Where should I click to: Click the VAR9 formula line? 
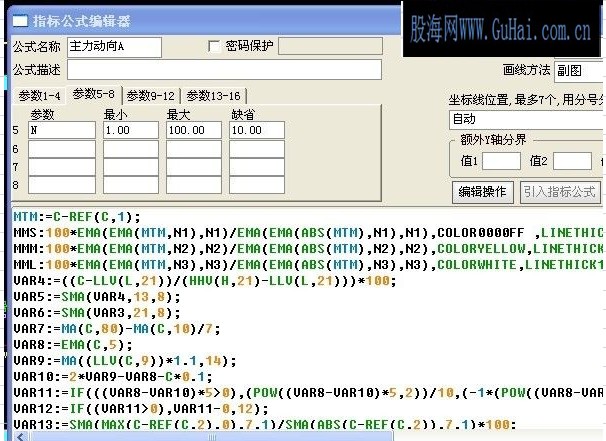[125, 361]
